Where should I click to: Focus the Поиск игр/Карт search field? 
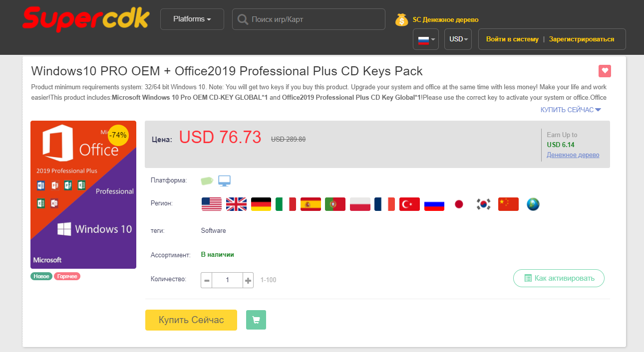pyautogui.click(x=315, y=19)
